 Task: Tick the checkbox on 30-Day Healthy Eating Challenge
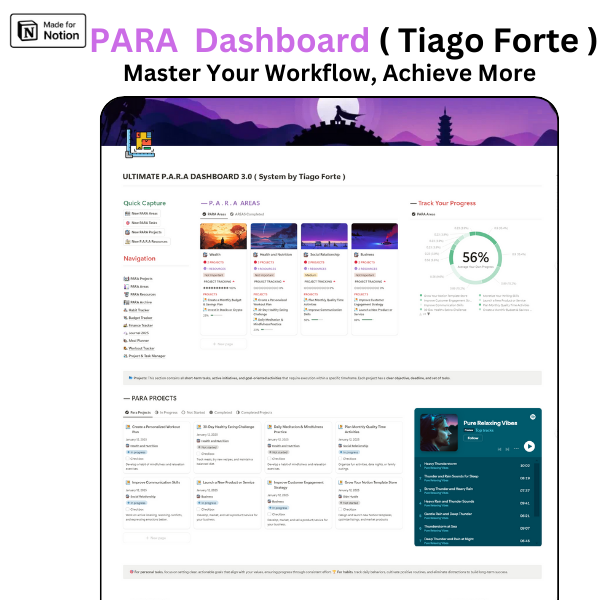point(199,453)
